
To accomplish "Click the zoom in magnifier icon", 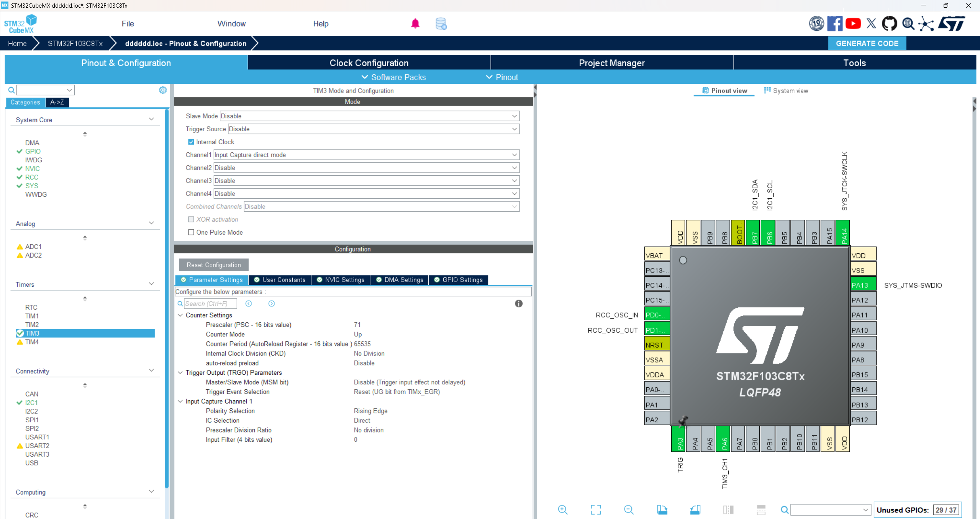I will click(562, 509).
